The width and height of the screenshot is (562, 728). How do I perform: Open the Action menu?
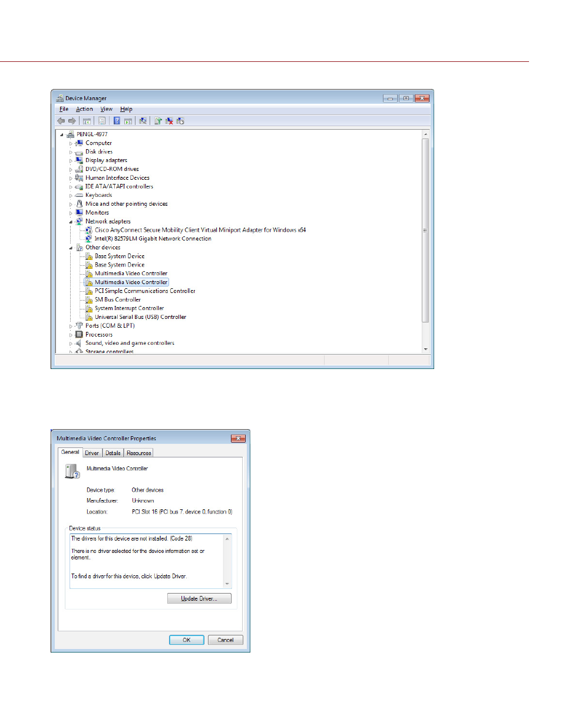tap(84, 109)
